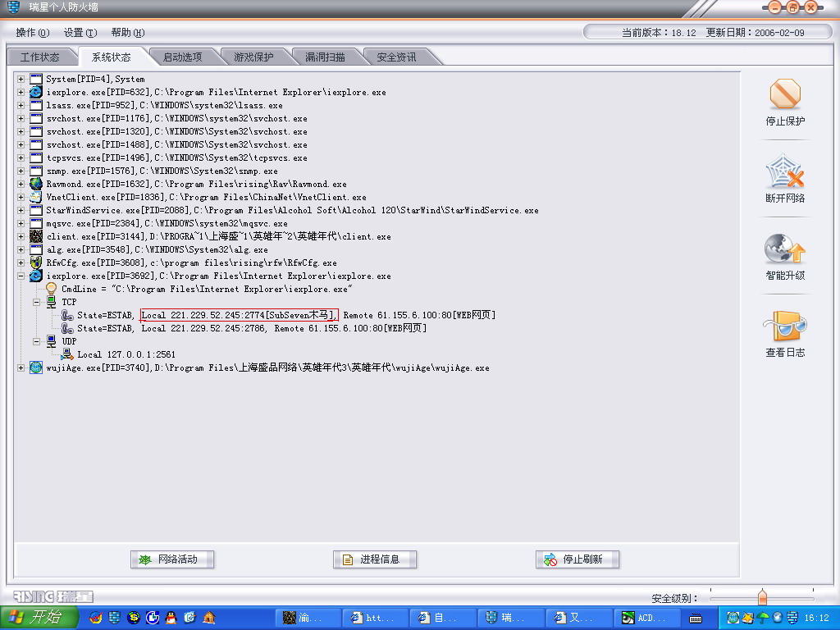Expand StarWindService.exe tree node
Viewport: 840px width, 630px height.
[x=21, y=210]
